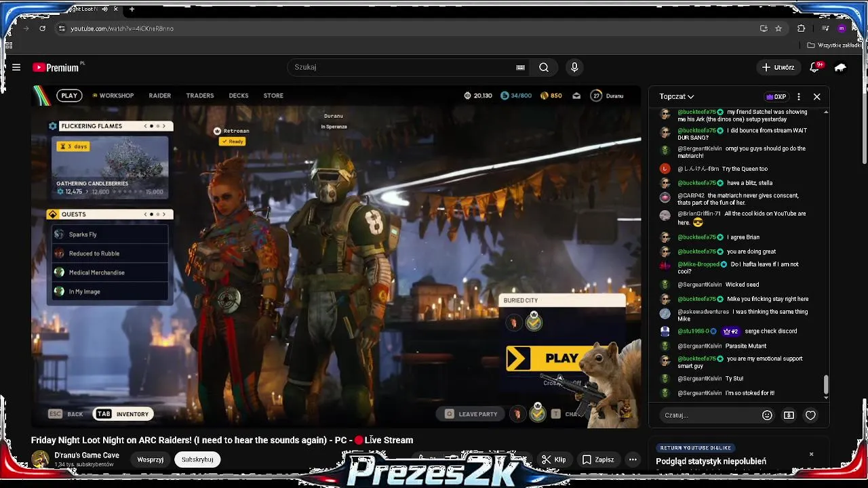Close the live chat panel
Image resolution: width=868 pixels, height=488 pixels.
(x=816, y=96)
